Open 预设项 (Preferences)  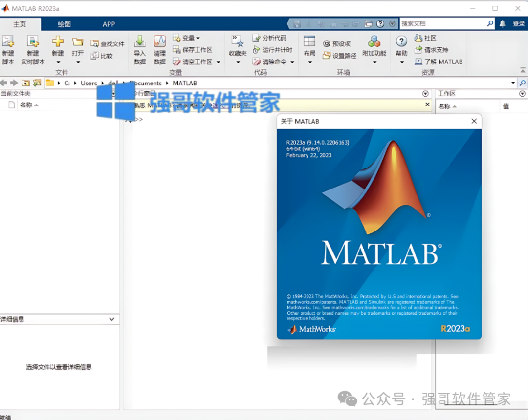(337, 44)
